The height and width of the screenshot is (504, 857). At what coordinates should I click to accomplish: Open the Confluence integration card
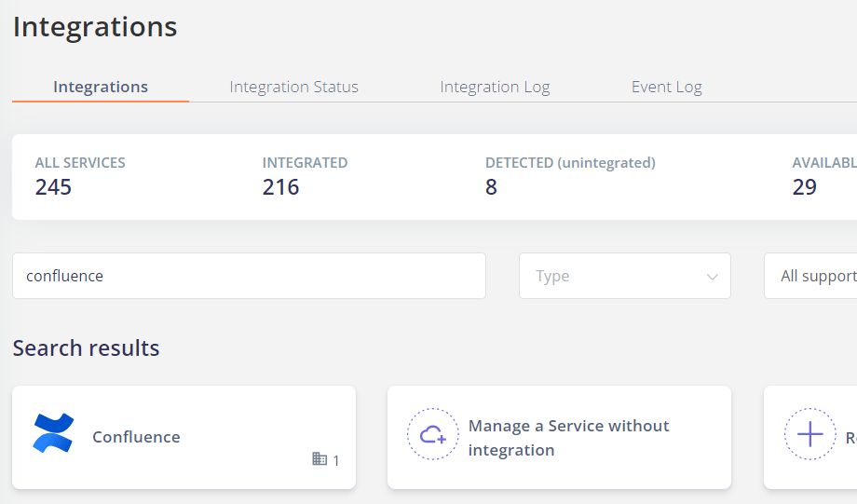tap(184, 437)
